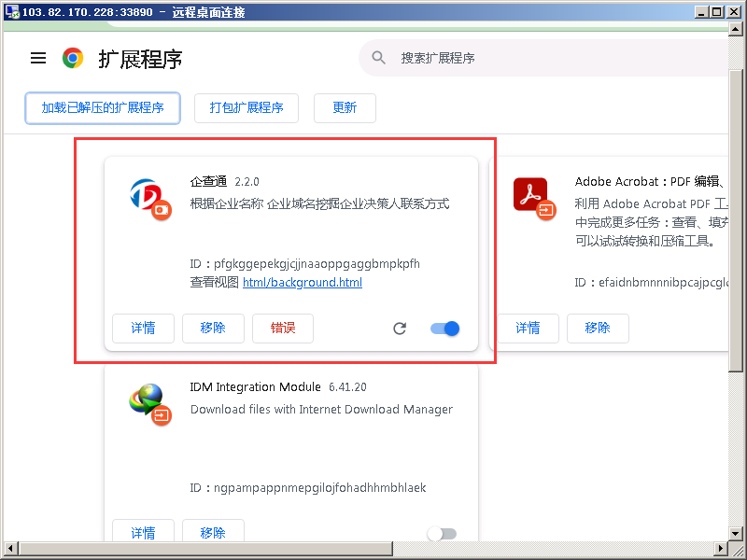747x560 pixels.
Task: Click 打包扩展程序 button
Action: click(x=247, y=108)
